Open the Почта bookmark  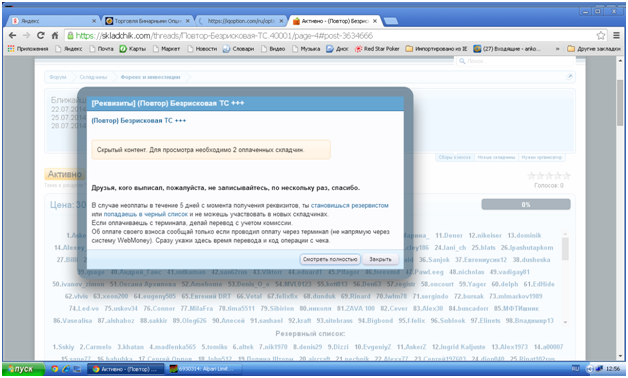101,49
